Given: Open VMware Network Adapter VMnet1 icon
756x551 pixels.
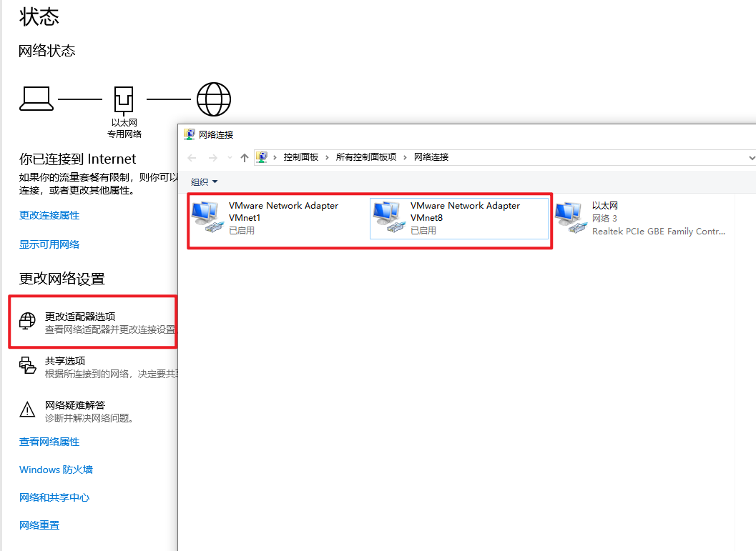Looking at the screenshot, I should point(208,218).
